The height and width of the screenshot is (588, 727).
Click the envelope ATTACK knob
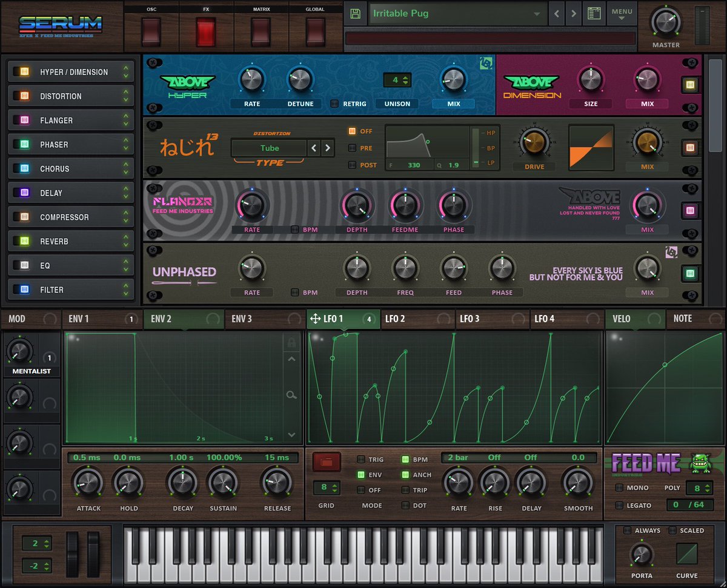point(88,483)
